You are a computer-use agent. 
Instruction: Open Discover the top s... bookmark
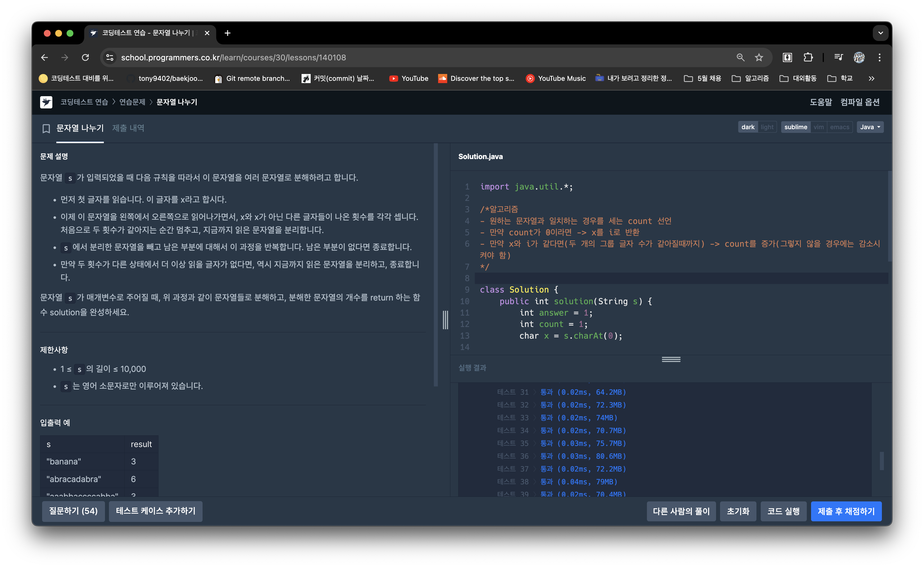point(476,79)
